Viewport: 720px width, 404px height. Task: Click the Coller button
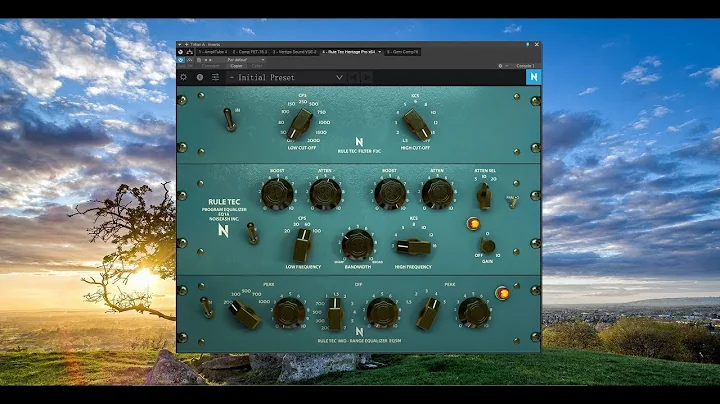pyautogui.click(x=257, y=66)
